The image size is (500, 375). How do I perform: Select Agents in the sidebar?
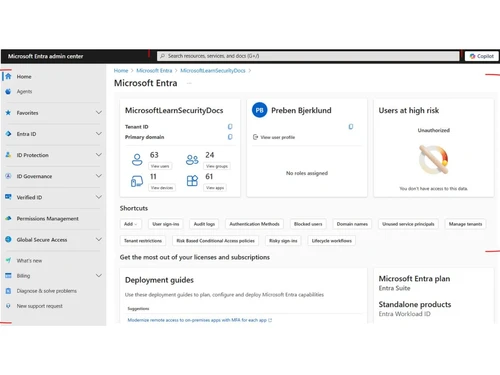click(x=24, y=91)
